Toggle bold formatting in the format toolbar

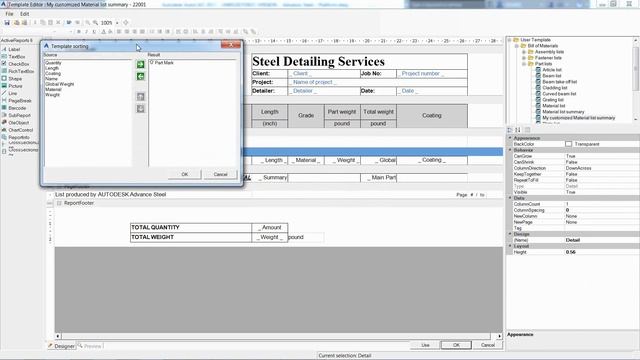pyautogui.click(x=78, y=31)
